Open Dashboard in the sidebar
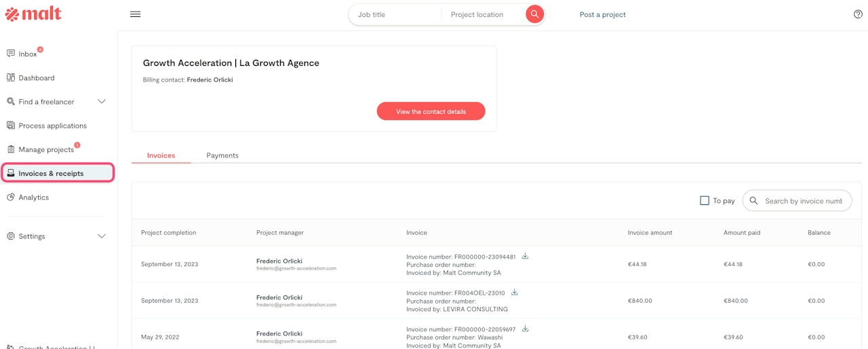This screenshot has height=349, width=868. pyautogui.click(x=37, y=78)
